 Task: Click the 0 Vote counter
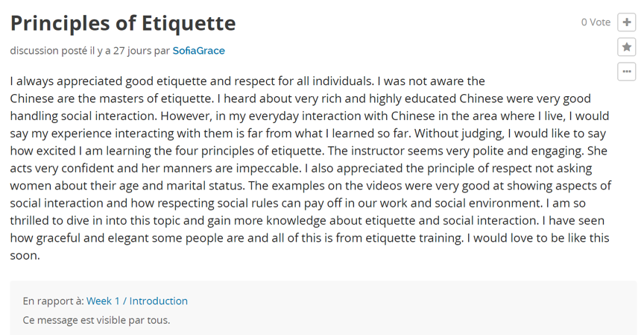click(x=596, y=22)
